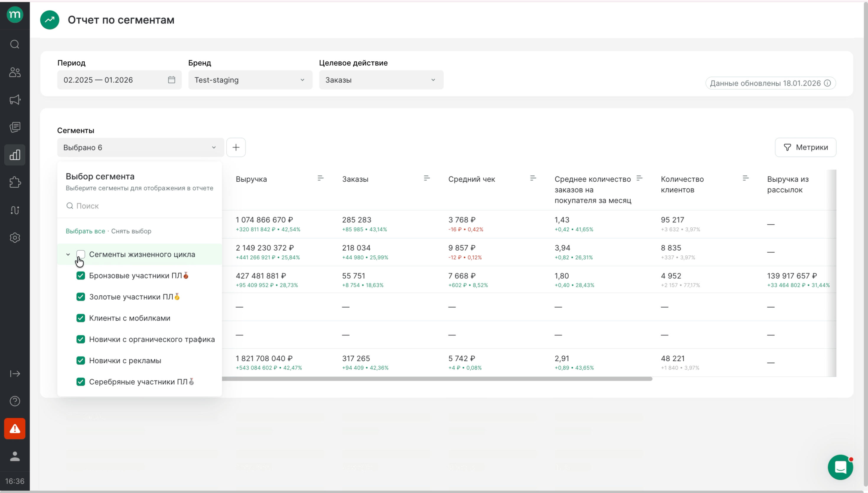
Task: Click the horizontal table scrollbar
Action: point(437,379)
